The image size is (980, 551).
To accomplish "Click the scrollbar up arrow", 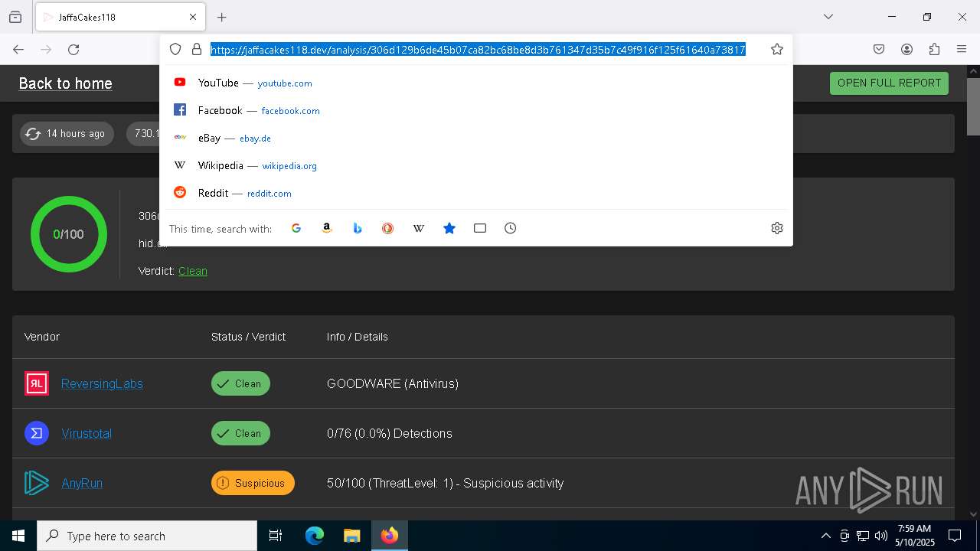I will [973, 71].
